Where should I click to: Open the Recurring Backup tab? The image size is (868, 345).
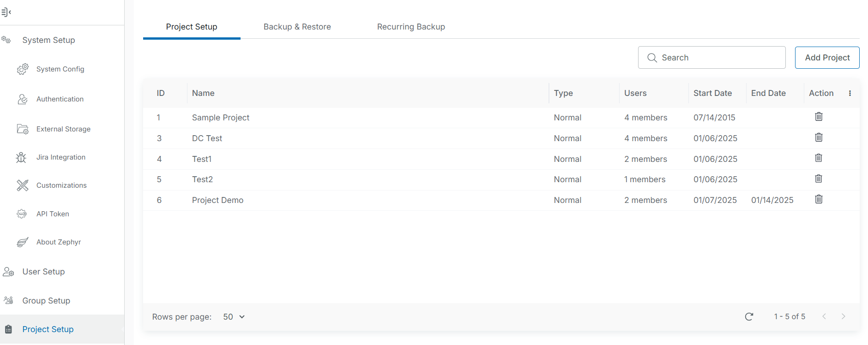411,27
